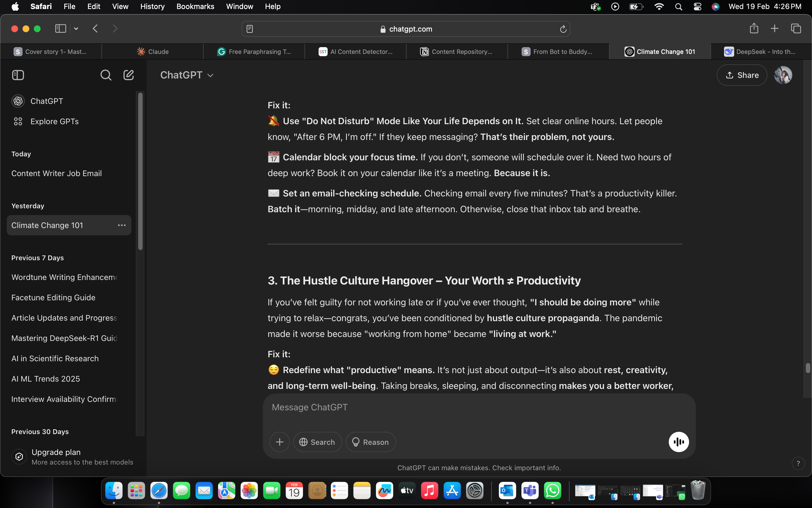The height and width of the screenshot is (508, 812).
Task: Open AI in Scientific Research chat
Action: point(69,358)
